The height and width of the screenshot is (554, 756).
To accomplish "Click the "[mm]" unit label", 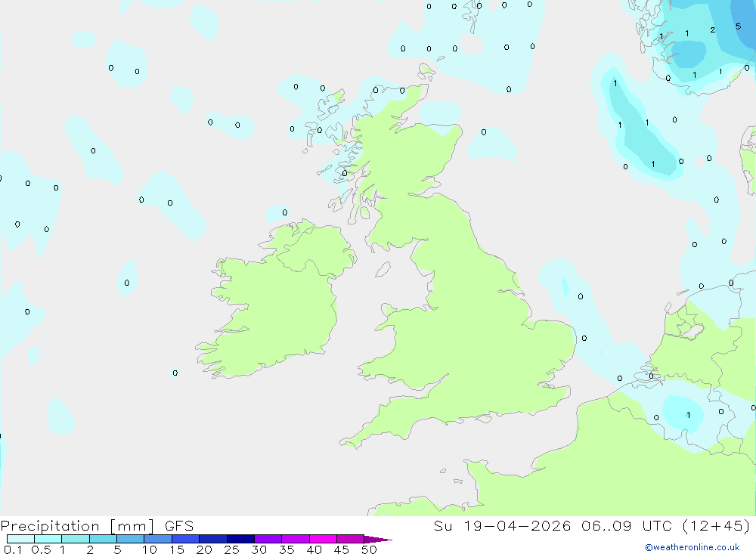I will point(132,526).
